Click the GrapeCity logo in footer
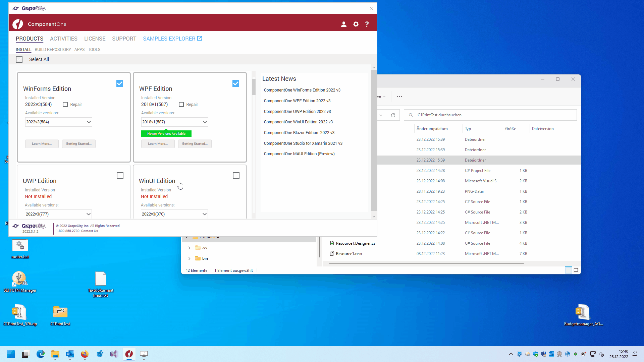The image size is (644, 362). click(x=29, y=226)
